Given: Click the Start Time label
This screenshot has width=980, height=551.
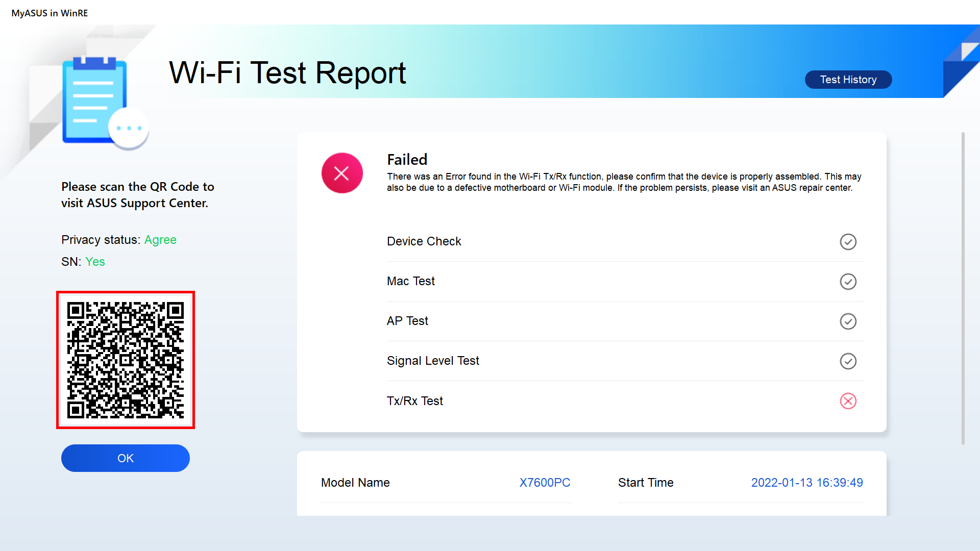Looking at the screenshot, I should (x=646, y=483).
